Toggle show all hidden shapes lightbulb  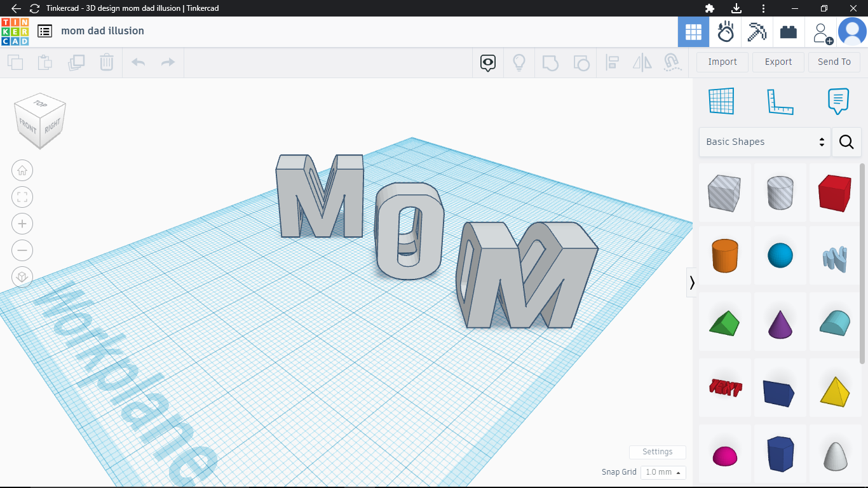[x=519, y=62]
